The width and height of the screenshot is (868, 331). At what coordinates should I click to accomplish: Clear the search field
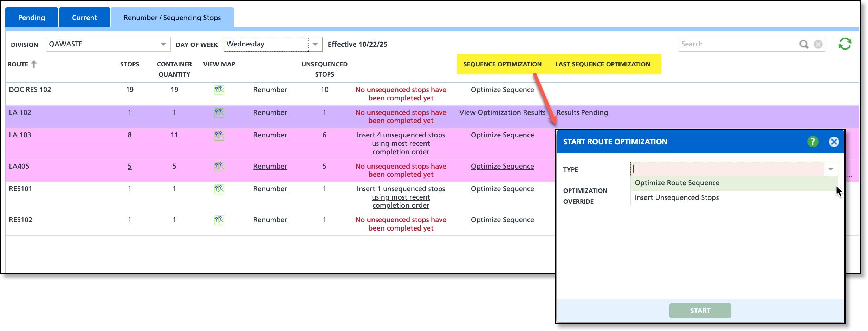click(x=818, y=44)
